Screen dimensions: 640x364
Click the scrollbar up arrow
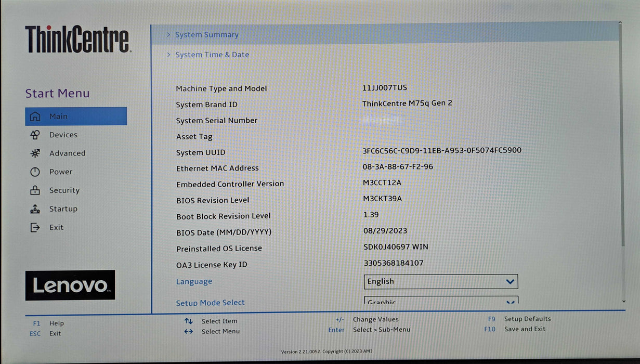tap(620, 23)
